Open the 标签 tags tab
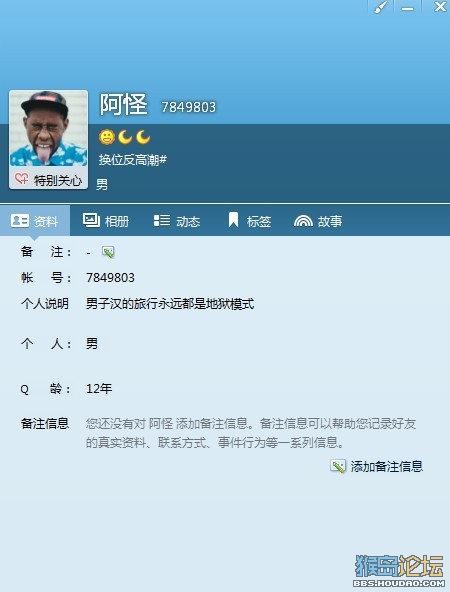 249,220
